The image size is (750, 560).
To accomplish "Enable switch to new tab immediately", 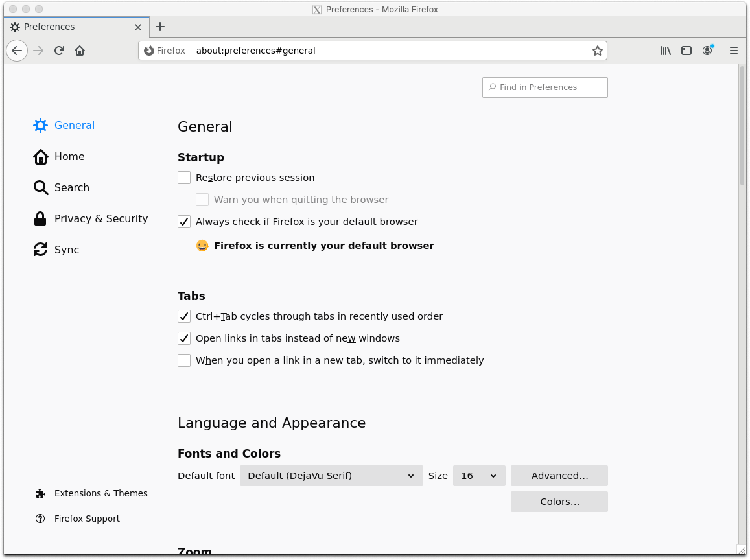I will tap(184, 360).
